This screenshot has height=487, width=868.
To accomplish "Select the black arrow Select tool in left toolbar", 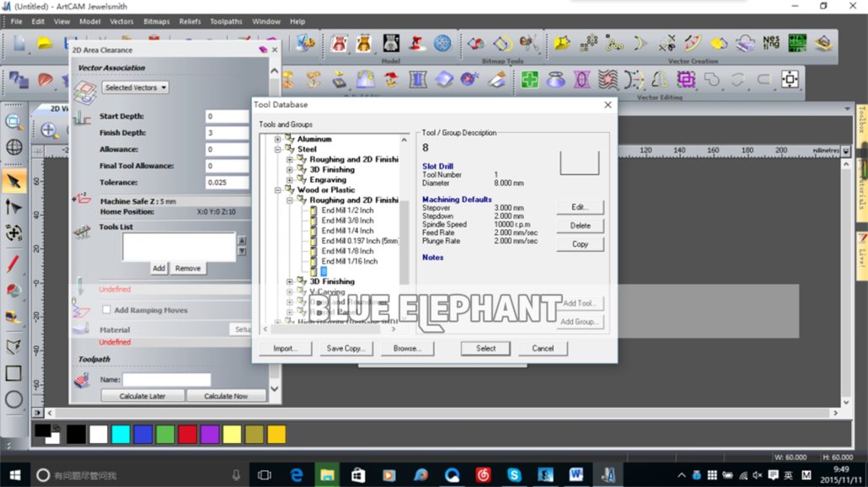I will click(13, 181).
